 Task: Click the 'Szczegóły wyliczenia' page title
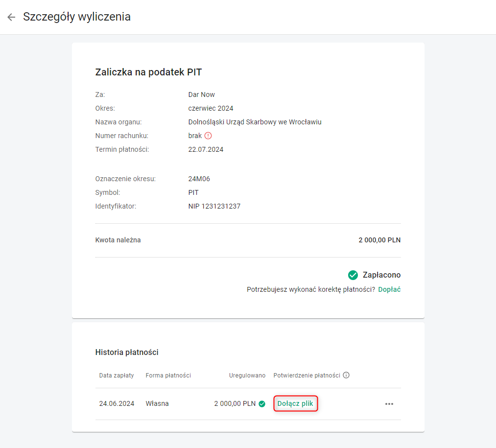(x=77, y=17)
